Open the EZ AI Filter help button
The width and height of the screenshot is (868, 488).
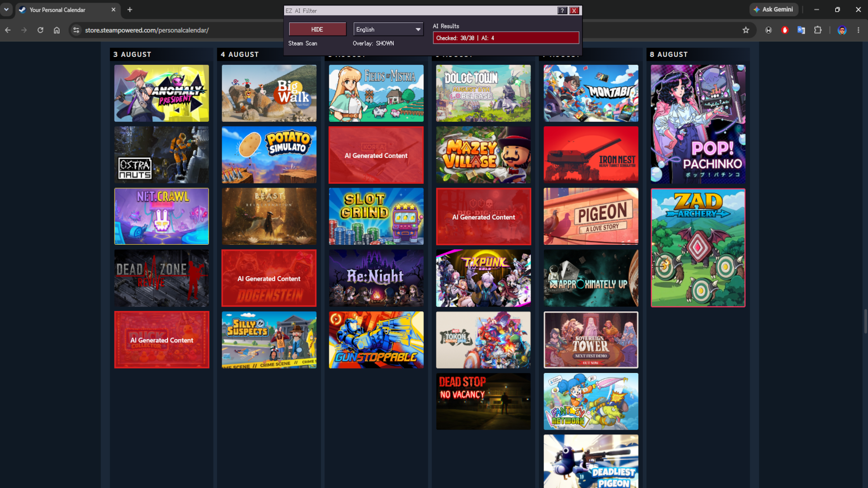(x=562, y=11)
